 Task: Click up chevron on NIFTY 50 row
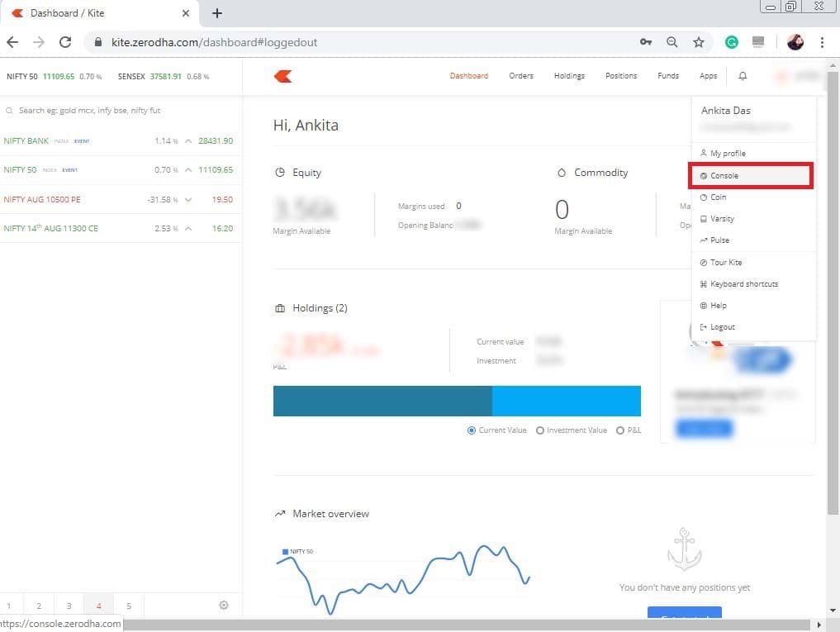(x=188, y=170)
